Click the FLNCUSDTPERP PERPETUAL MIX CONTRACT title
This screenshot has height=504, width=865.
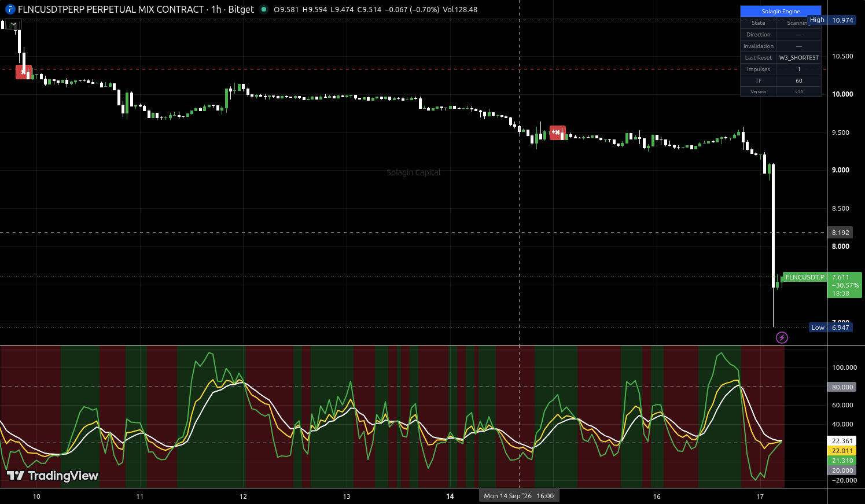tap(111, 9)
